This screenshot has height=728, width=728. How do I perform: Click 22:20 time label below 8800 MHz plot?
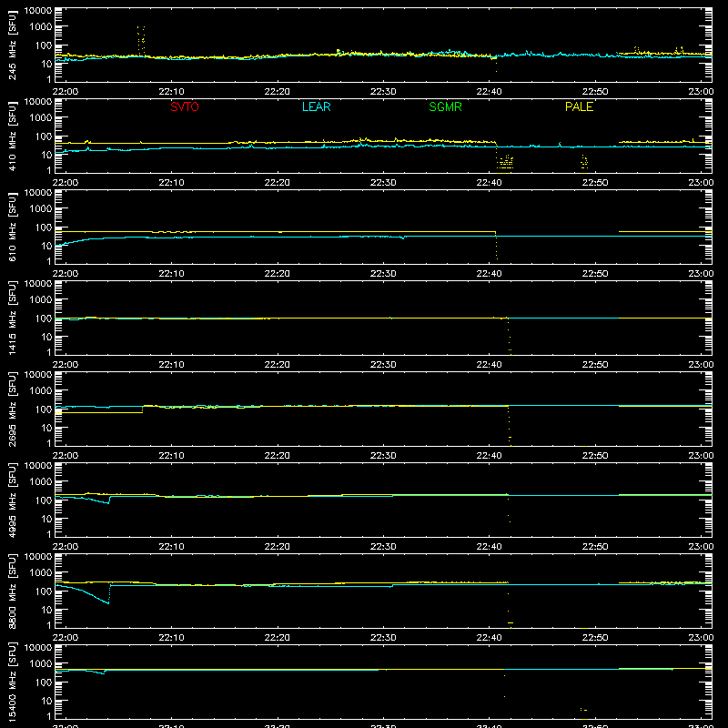[x=278, y=638]
